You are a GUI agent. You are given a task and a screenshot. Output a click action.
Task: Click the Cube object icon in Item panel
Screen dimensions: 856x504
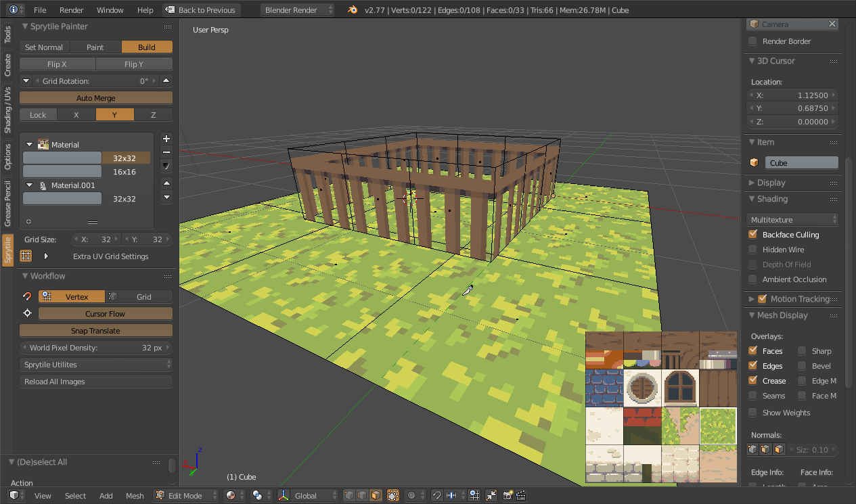pyautogui.click(x=754, y=162)
